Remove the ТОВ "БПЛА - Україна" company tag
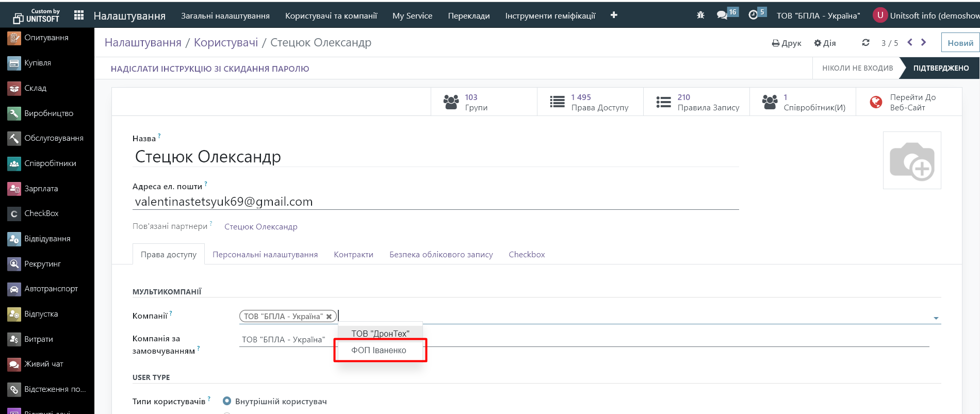The width and height of the screenshot is (980, 414). click(329, 317)
